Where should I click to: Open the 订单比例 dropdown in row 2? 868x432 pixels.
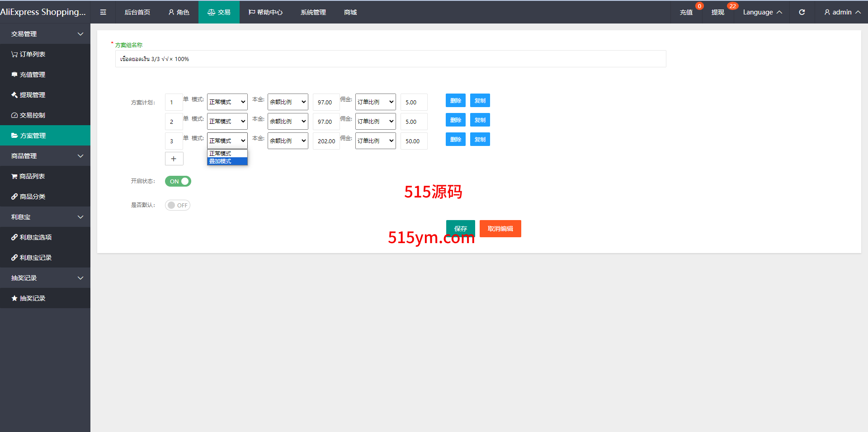coord(375,122)
